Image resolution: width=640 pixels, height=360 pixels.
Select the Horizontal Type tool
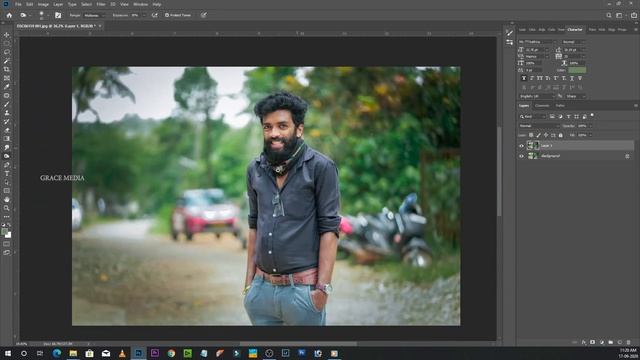(7, 173)
